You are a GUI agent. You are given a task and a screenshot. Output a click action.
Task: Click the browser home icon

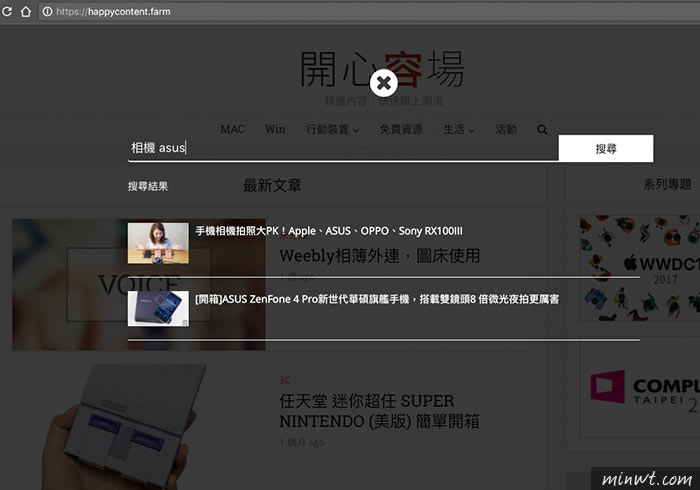point(26,12)
